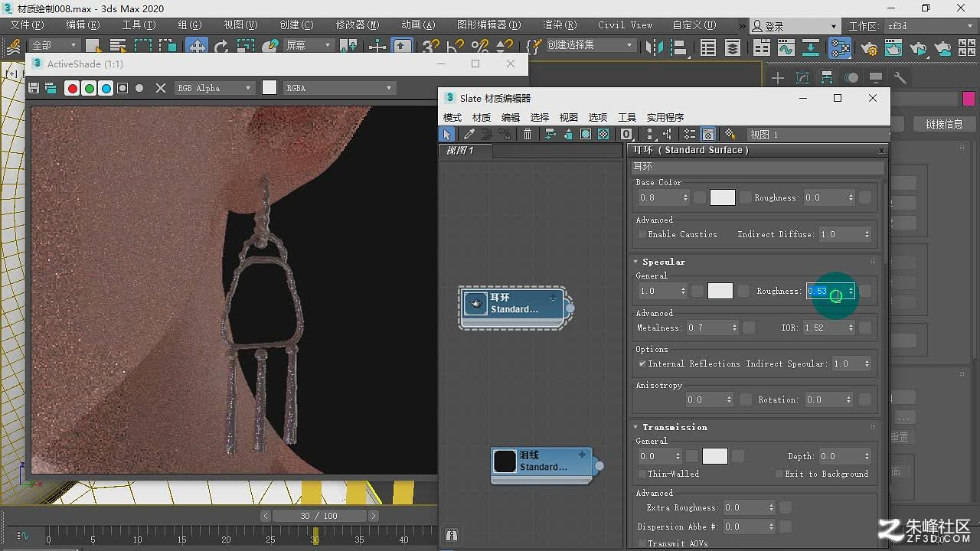Viewport: 980px width, 551px height.
Task: Click Mirror tool in main toolbar
Action: coord(654,47)
